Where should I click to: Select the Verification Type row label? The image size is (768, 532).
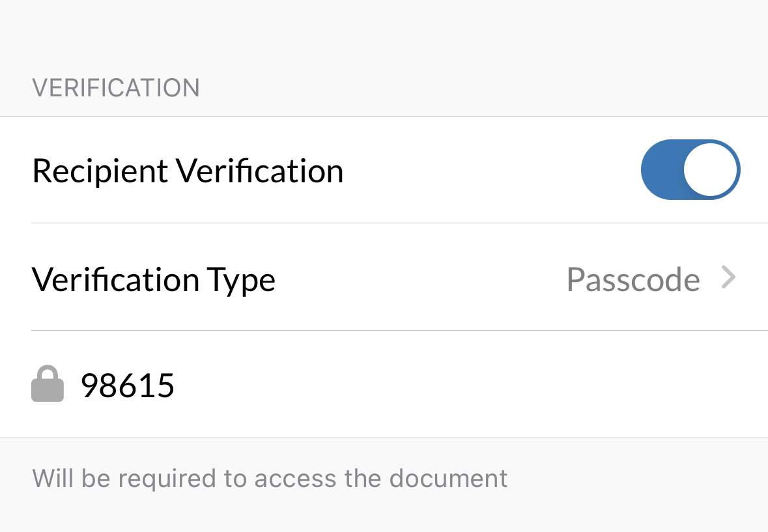pos(154,279)
